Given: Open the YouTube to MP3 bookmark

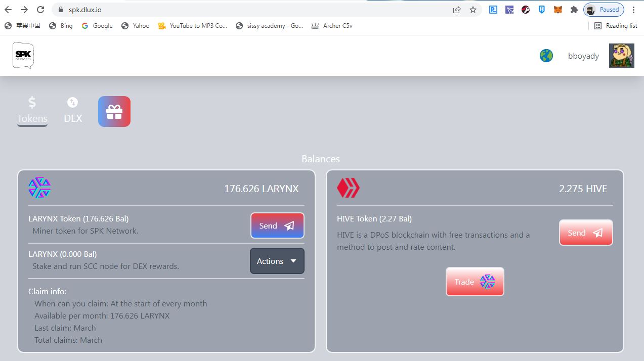Looking at the screenshot, I should (x=193, y=26).
